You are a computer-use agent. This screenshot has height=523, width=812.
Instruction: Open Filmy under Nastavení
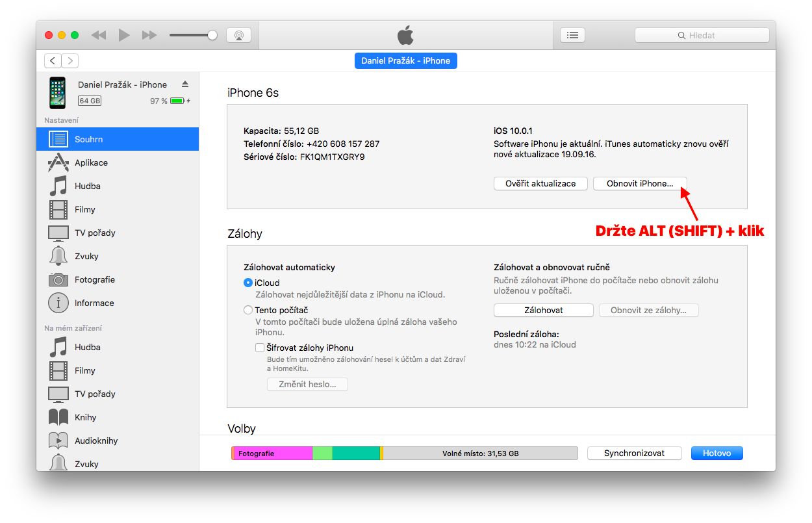point(118,209)
